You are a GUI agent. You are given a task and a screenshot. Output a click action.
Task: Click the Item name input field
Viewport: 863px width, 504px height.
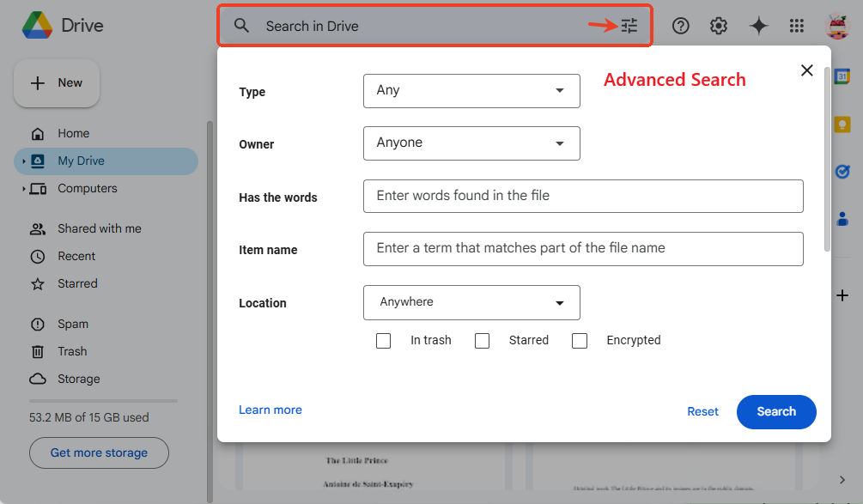583,249
